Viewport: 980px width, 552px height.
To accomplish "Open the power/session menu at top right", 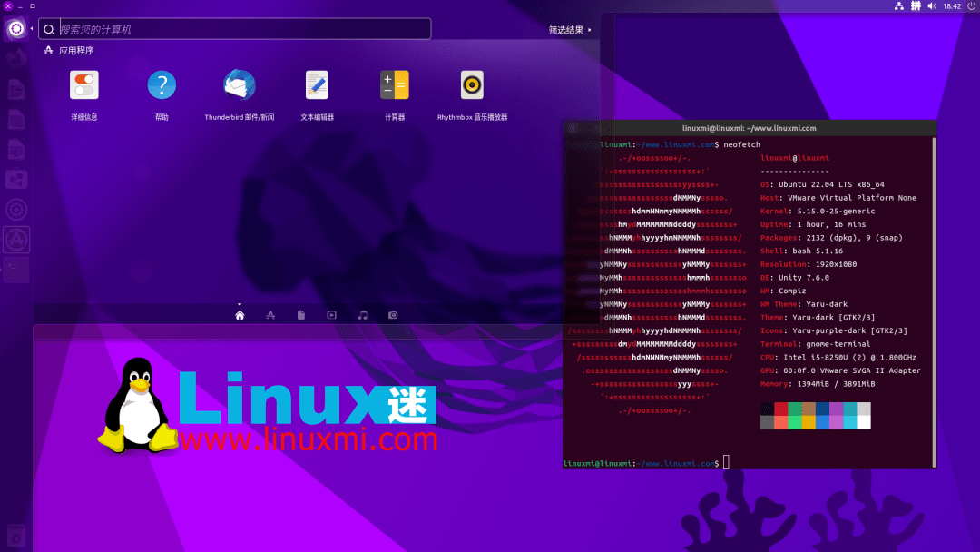I will pos(970,5).
